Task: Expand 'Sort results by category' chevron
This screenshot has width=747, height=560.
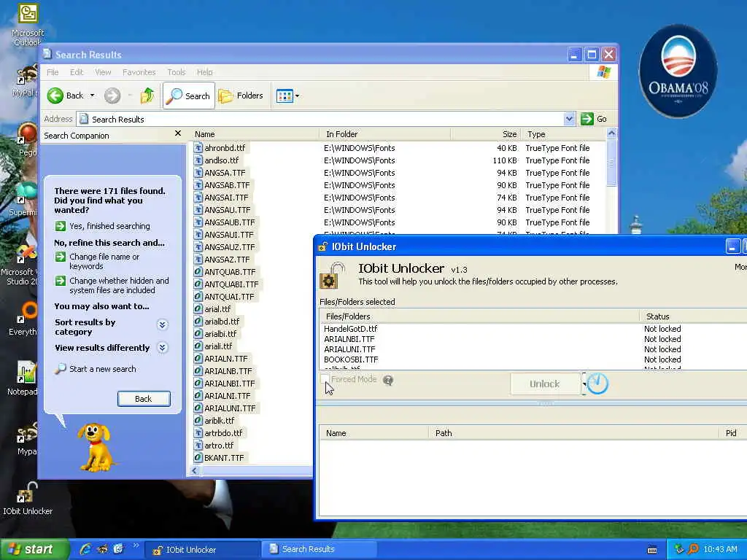Action: 162,324
